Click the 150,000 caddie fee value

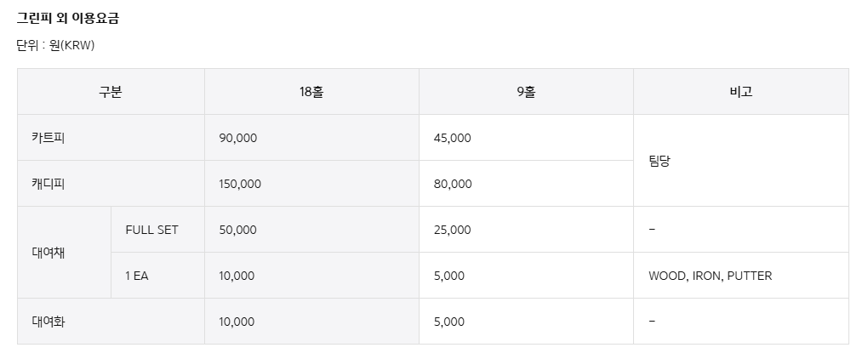(x=240, y=185)
